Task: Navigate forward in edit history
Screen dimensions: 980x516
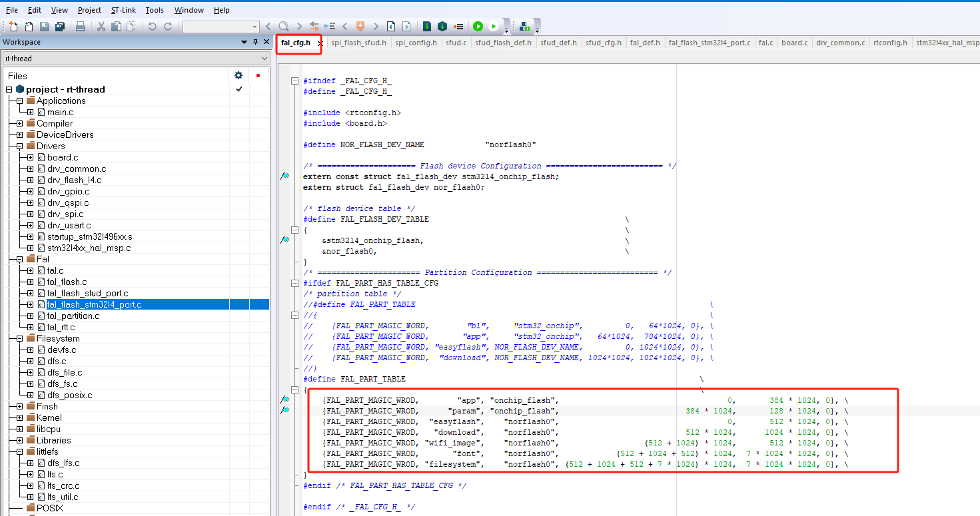Action: pos(406,27)
